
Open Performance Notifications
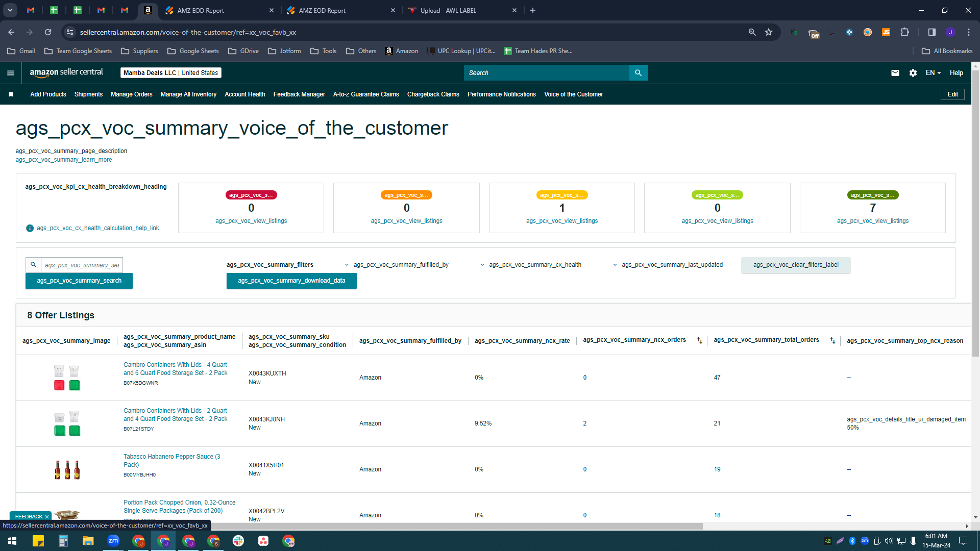(502, 94)
